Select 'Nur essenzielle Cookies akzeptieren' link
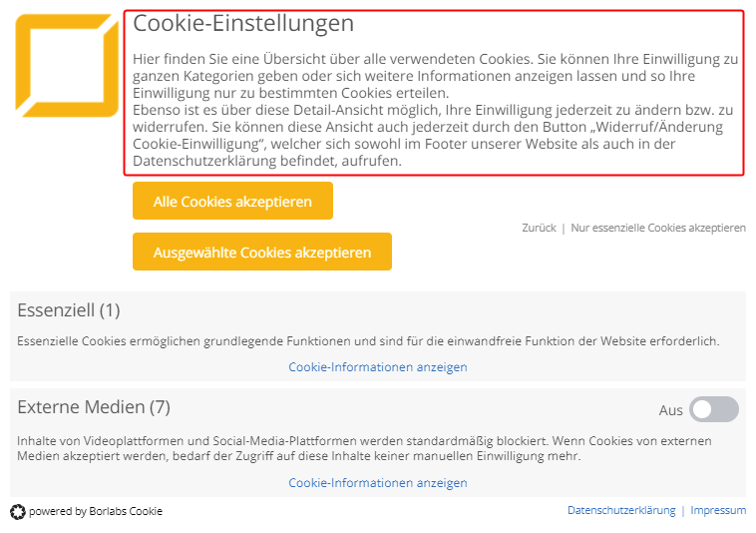756x533 pixels. pos(658,228)
